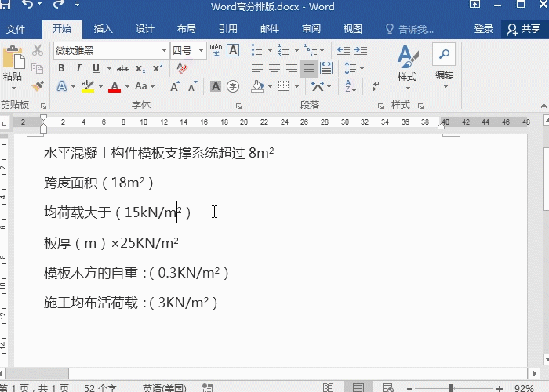Open the font size dropdown 四号
The image size is (549, 392).
(x=201, y=50)
